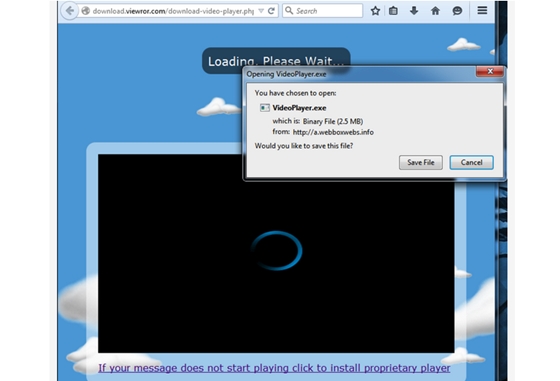Bookmark this page with the star icon
The width and height of the screenshot is (560, 381).
375,11
